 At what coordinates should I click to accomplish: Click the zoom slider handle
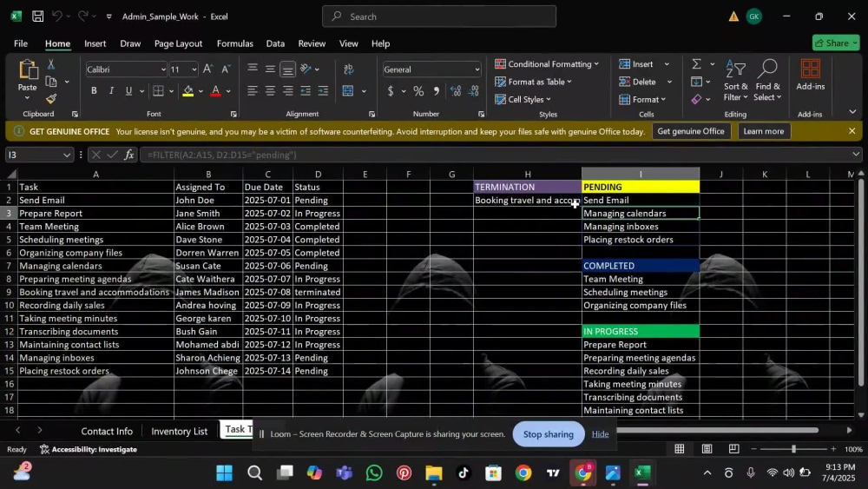point(794,449)
